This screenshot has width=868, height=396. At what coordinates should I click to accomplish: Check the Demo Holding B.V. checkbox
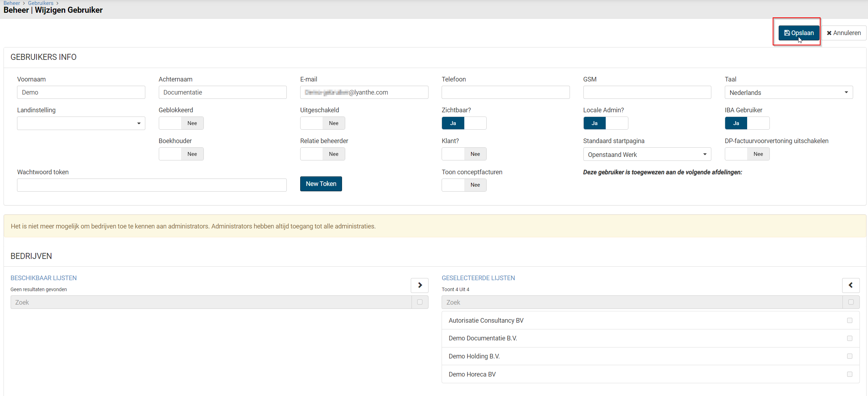tap(850, 356)
